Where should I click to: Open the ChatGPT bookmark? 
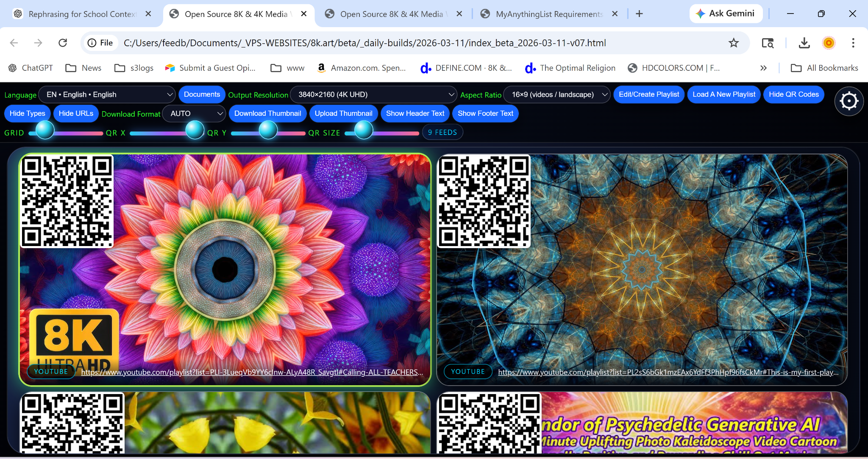pos(31,68)
